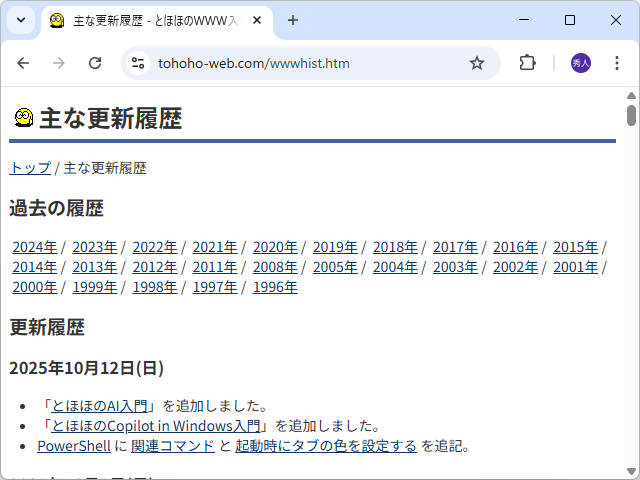The height and width of the screenshot is (480, 640).
Task: Close the 主な更新履歴 tab
Action: coord(257,20)
